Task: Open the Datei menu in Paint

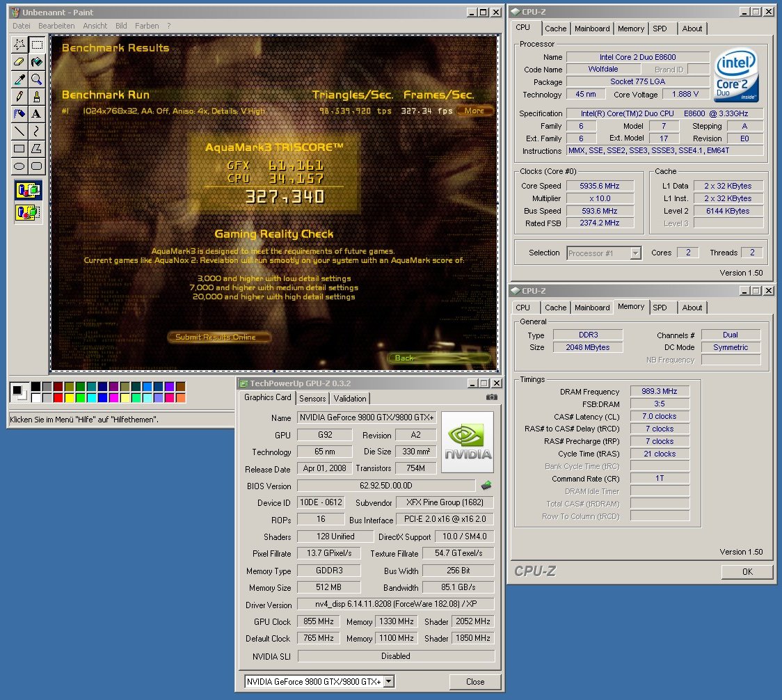Action: tap(22, 26)
